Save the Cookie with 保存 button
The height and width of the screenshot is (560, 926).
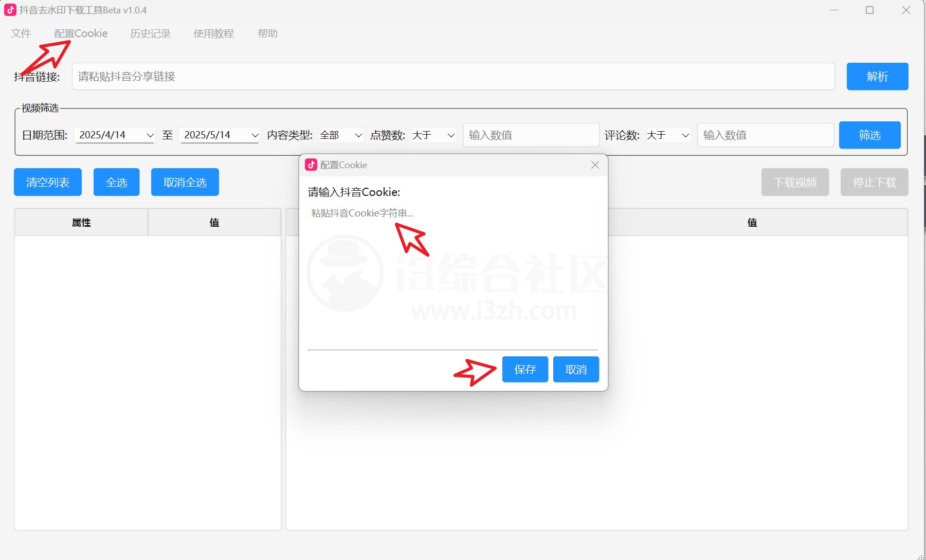point(524,369)
